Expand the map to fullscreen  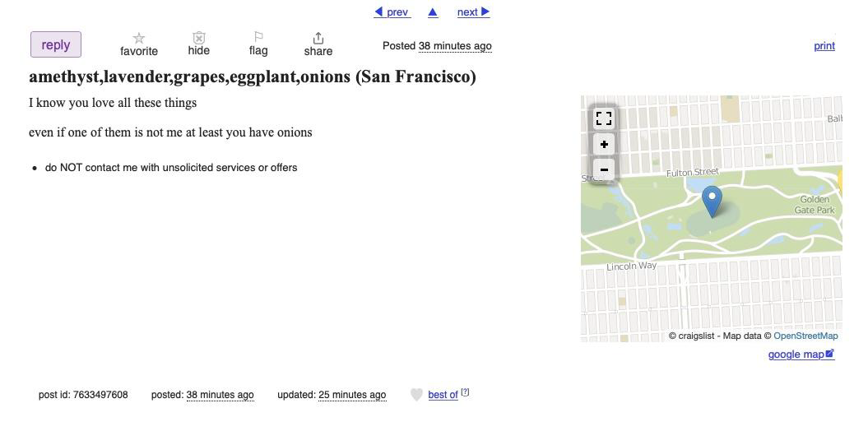[604, 118]
